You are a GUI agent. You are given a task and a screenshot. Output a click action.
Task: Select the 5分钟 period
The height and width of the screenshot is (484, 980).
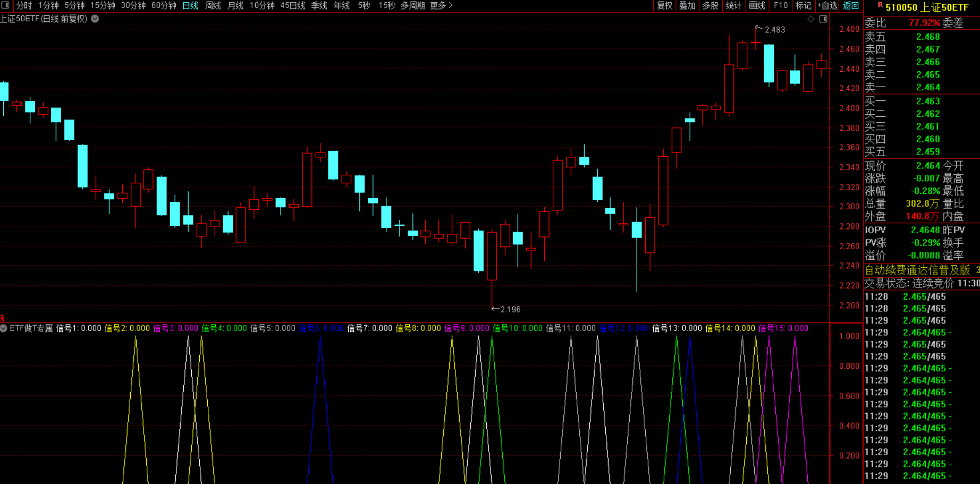74,5
